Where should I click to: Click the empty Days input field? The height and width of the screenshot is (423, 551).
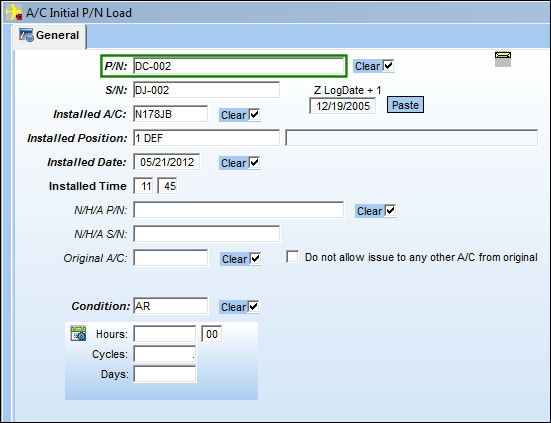164,374
